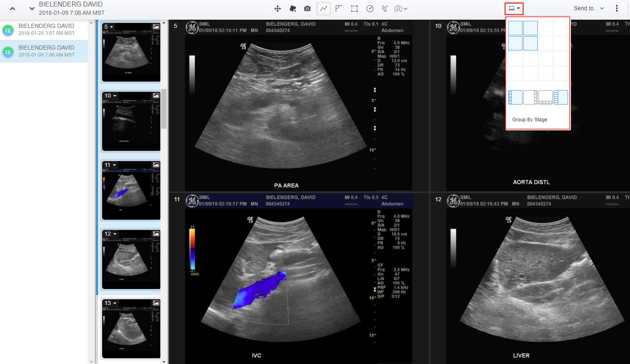Set thumbnails strip to bottom layout
Image resolution: width=630 pixels, height=364 pixels.
point(546,97)
